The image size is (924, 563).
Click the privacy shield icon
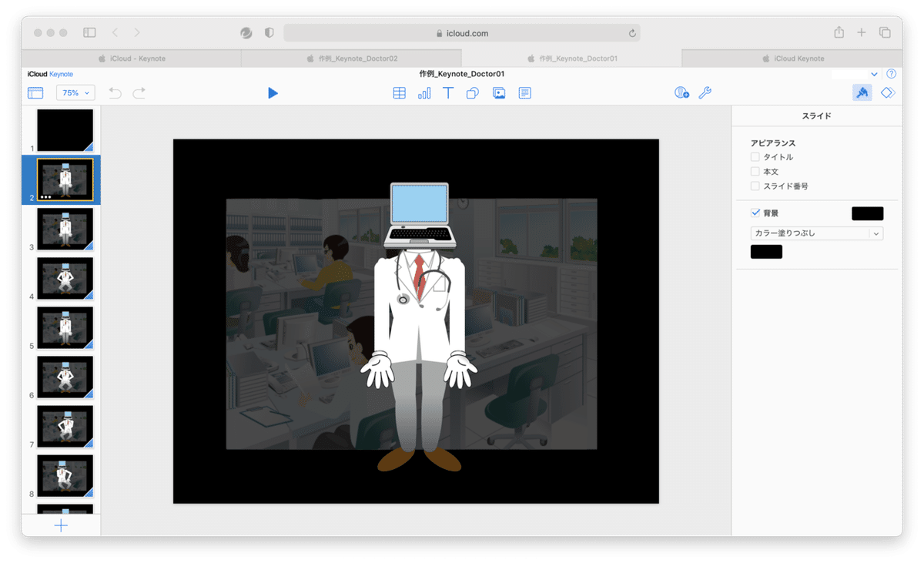coord(269,33)
